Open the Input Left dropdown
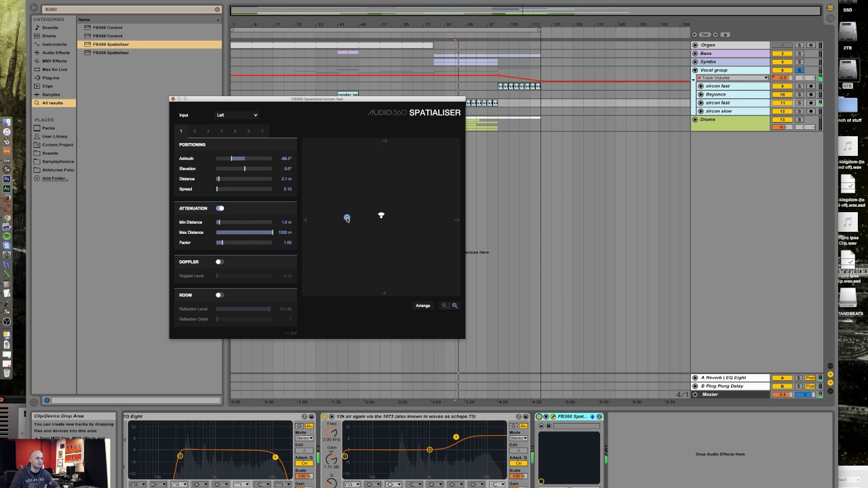868x488 pixels. [237, 115]
